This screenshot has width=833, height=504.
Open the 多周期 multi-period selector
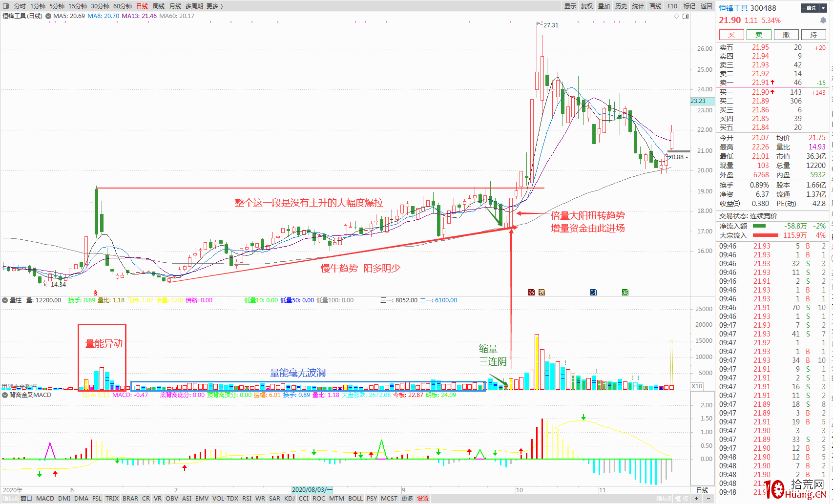(194, 6)
